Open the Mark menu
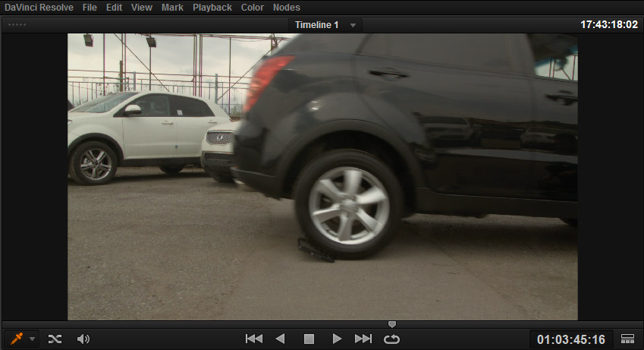This screenshot has height=350, width=644. click(x=172, y=8)
